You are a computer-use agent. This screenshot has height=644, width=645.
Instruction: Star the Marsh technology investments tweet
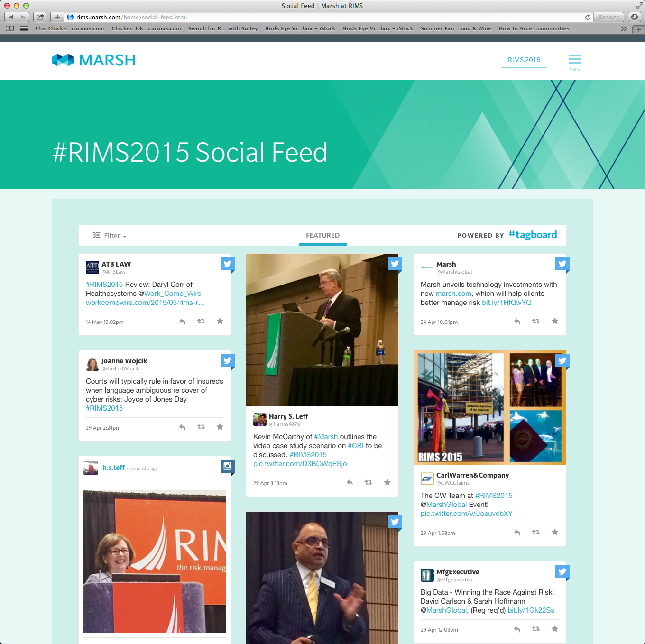tap(555, 321)
